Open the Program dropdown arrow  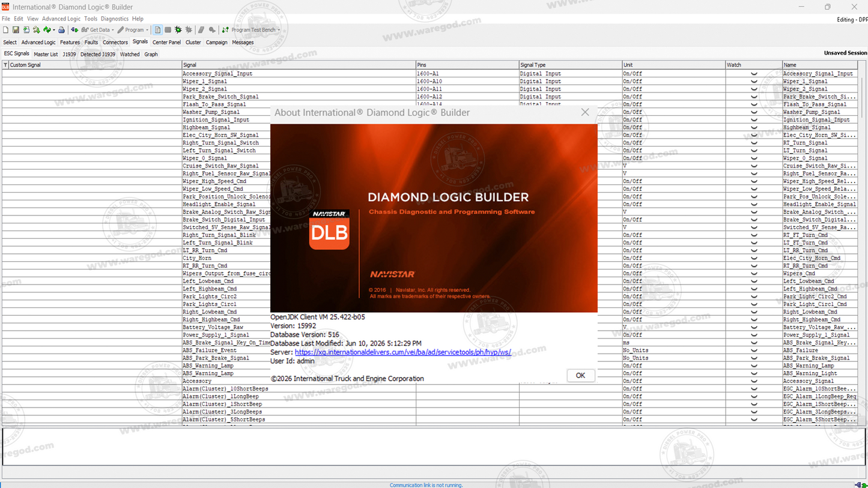pos(147,30)
